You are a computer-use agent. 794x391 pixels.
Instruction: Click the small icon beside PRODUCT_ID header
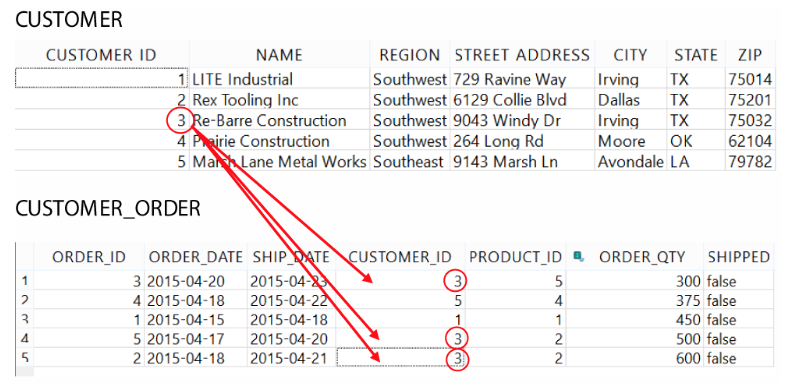pos(578,257)
